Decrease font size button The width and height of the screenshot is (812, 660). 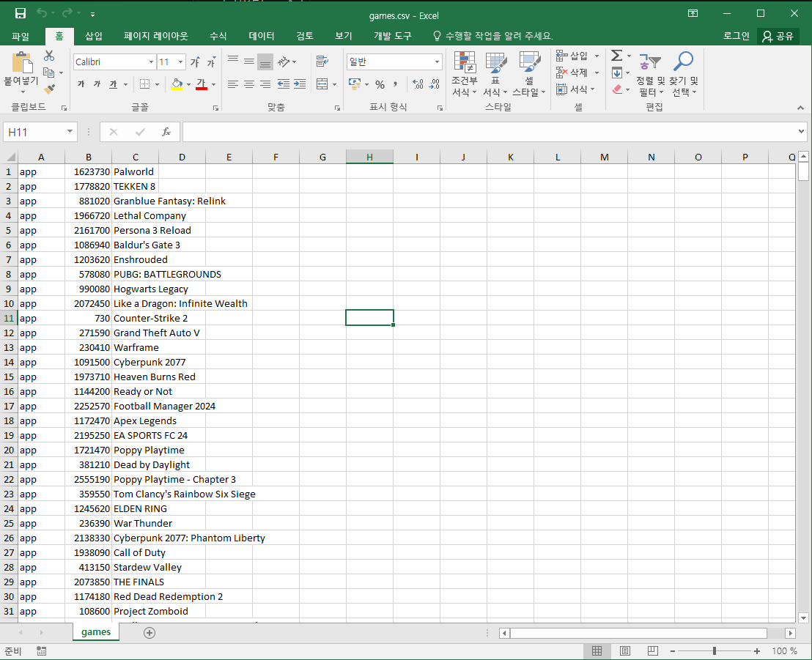(211, 62)
